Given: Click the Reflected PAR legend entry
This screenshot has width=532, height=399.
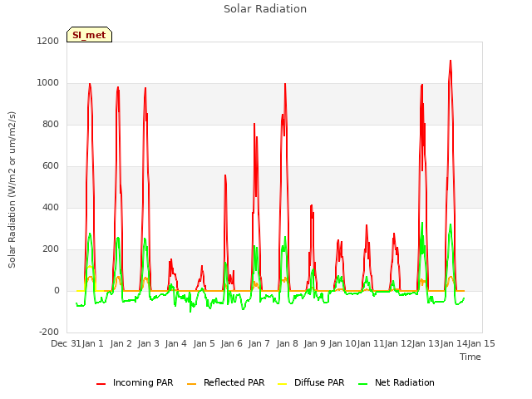Looking at the screenshot, I should [x=225, y=382].
